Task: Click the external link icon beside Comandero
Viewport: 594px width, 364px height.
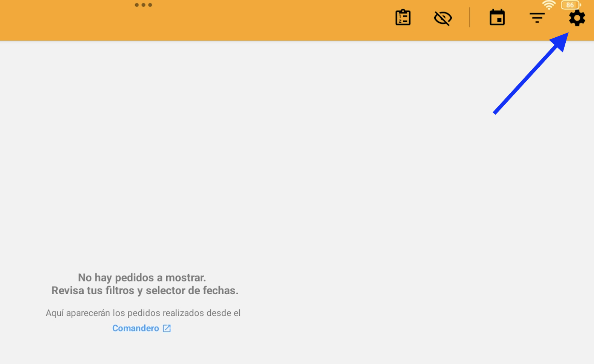Action: [167, 328]
